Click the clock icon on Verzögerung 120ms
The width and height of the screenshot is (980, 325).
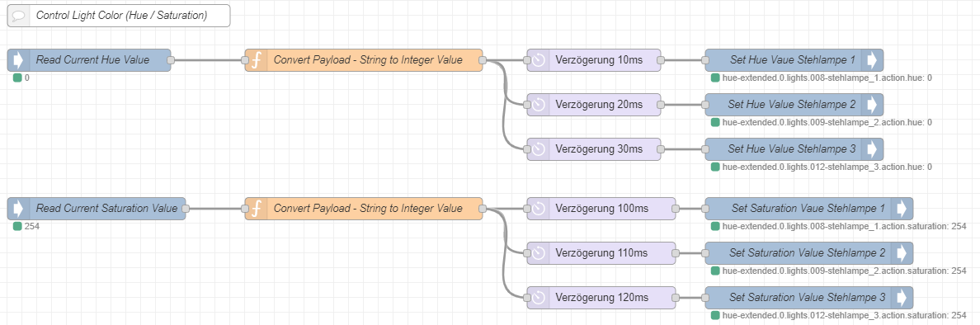point(538,298)
